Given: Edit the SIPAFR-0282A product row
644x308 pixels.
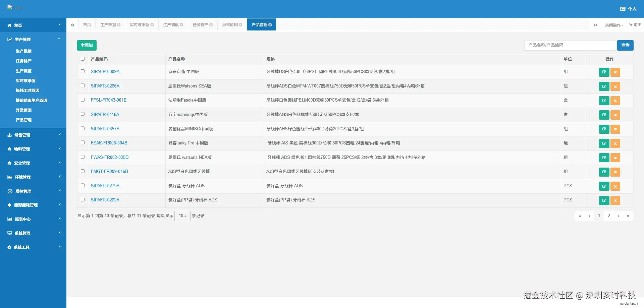Looking at the screenshot, I should point(604,200).
